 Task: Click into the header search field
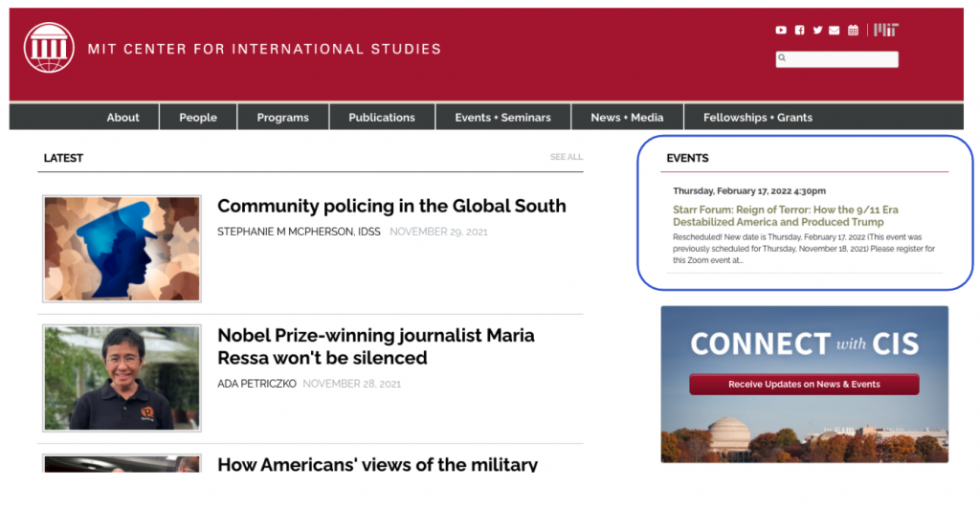836,59
